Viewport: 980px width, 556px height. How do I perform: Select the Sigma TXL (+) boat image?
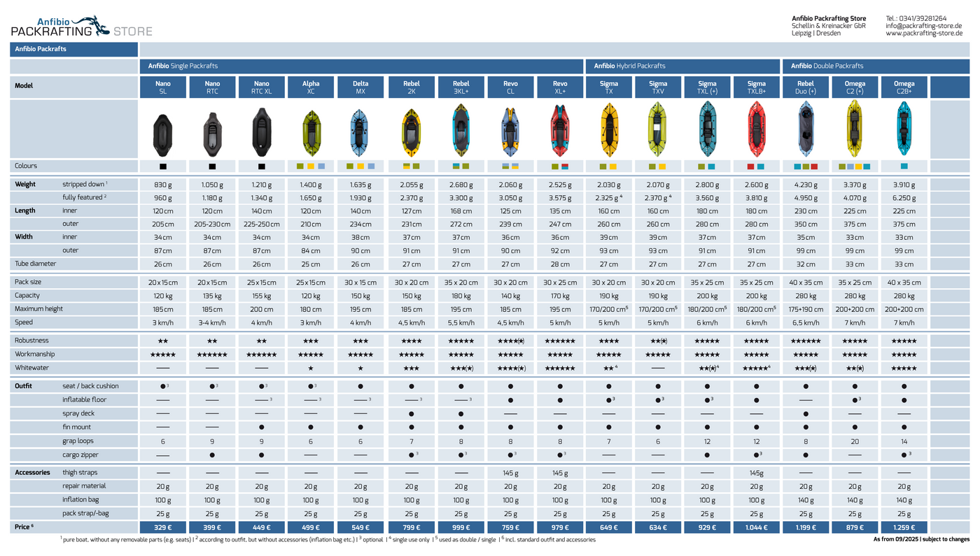click(x=708, y=129)
